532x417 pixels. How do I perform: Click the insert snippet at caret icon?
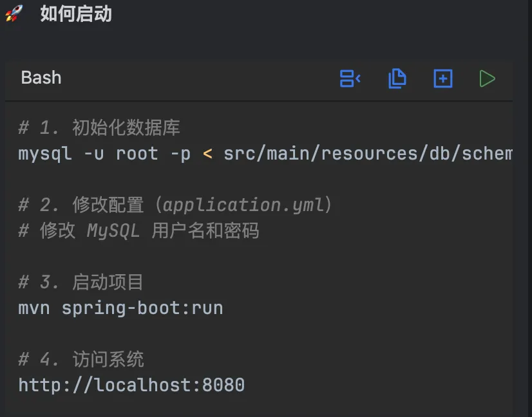[350, 79]
